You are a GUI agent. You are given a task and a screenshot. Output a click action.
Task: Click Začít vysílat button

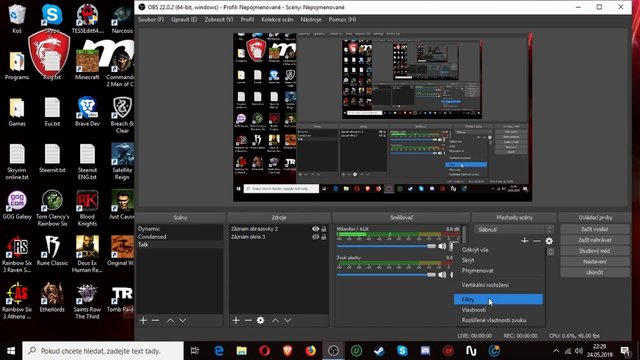595,229
